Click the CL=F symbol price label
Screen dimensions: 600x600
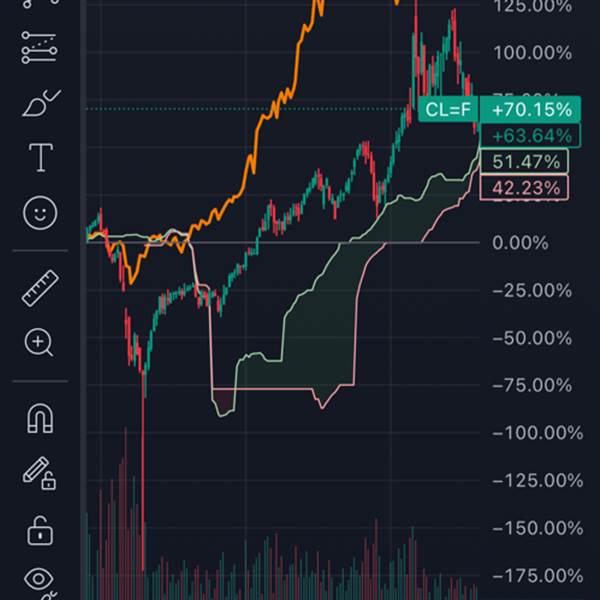[x=447, y=110]
